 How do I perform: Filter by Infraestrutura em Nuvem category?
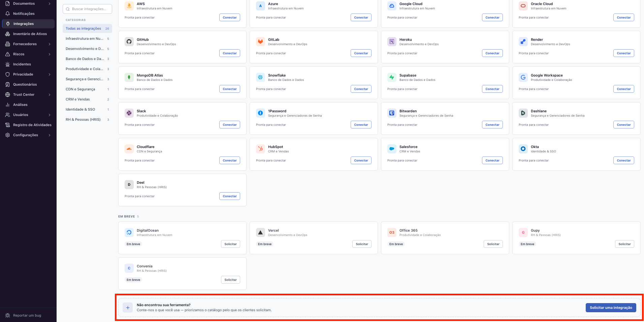87,39
